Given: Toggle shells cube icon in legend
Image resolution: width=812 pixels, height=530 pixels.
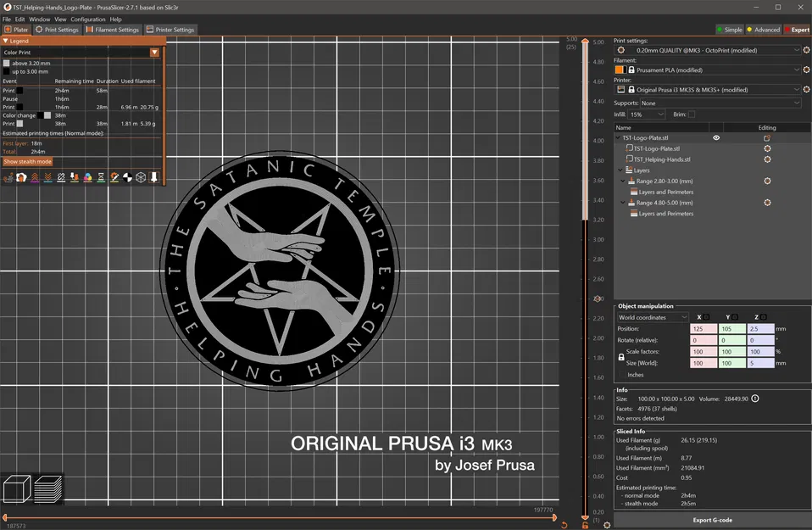Looking at the screenshot, I should [141, 178].
